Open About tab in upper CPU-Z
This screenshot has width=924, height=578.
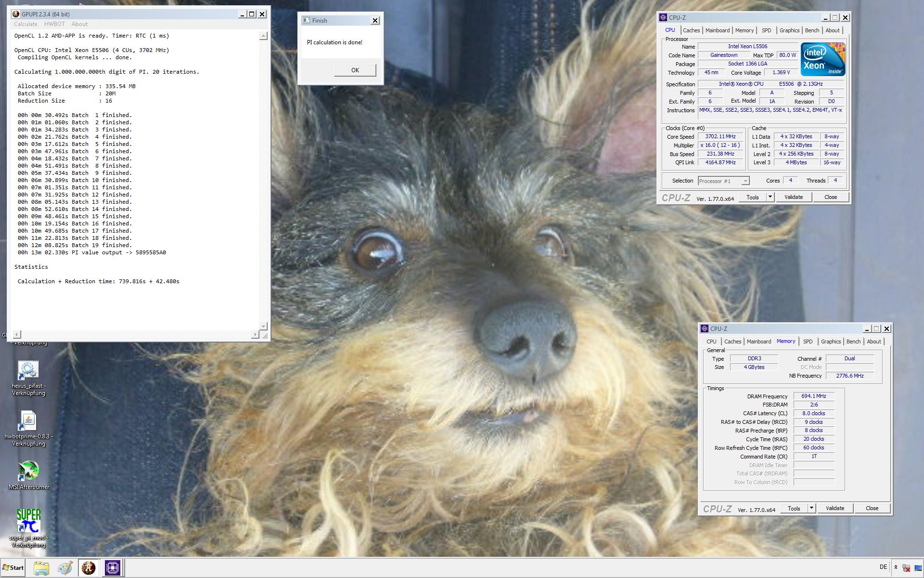[833, 30]
